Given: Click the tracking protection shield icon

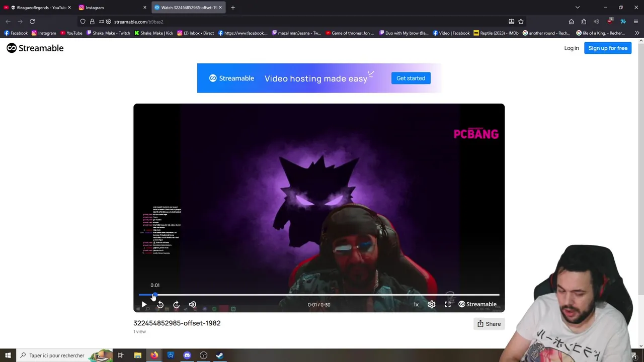Looking at the screenshot, I should [83, 22].
